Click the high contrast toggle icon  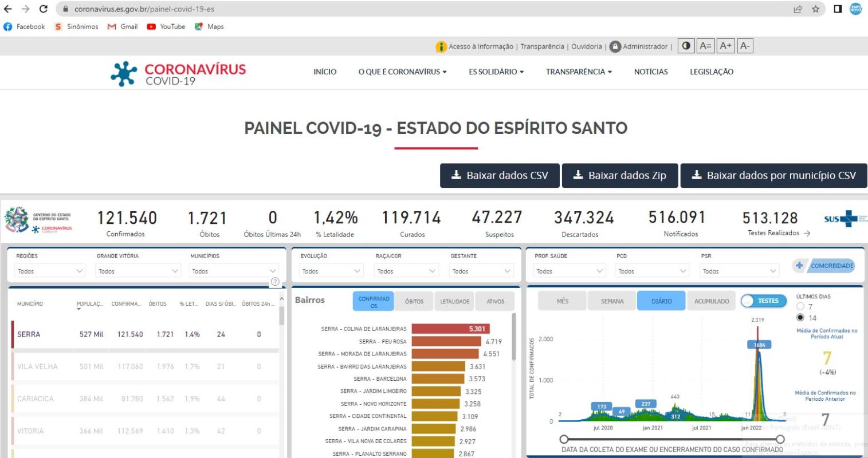[686, 46]
